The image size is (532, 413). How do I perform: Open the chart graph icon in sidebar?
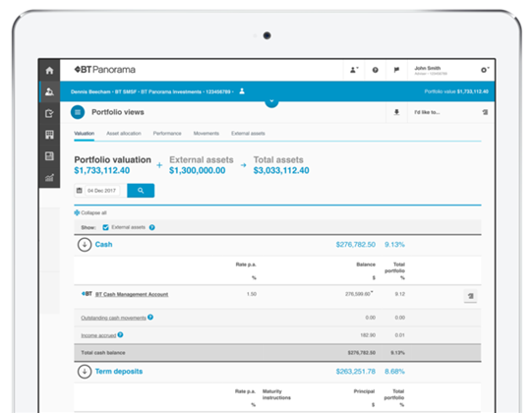coord(49,177)
